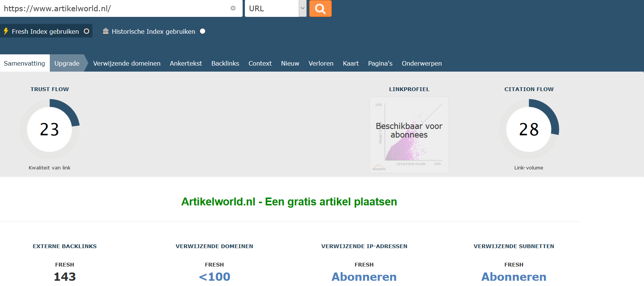
Task: Click the Trust Flow 23 gauge
Action: pos(49,129)
